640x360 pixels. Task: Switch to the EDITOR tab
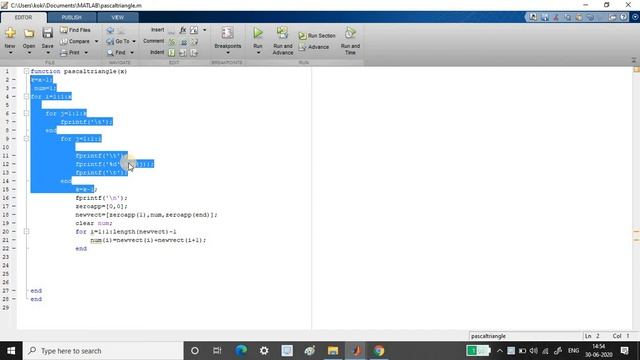23,18
